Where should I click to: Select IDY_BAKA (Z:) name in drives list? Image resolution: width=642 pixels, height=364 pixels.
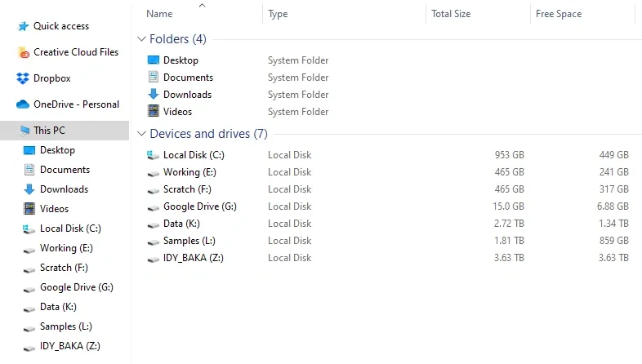click(194, 258)
